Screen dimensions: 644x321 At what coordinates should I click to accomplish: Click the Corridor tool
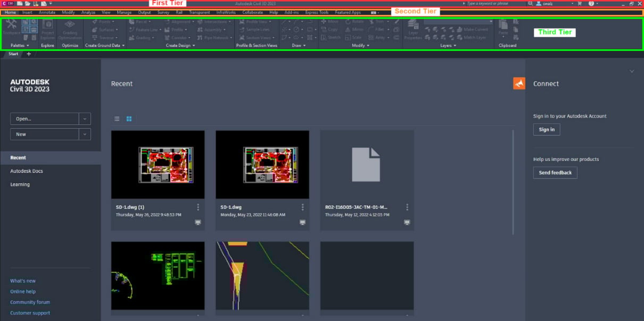pos(177,38)
